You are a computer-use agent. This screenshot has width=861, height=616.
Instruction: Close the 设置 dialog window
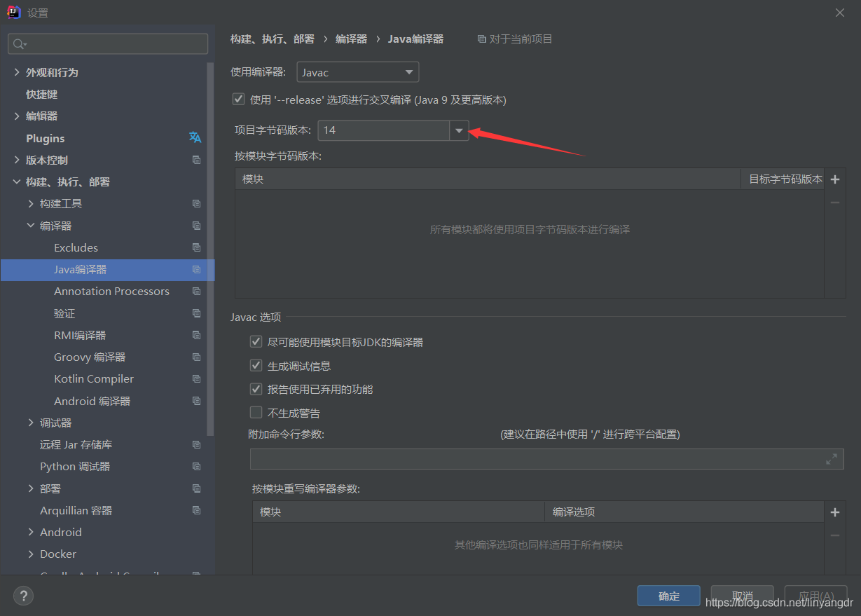(x=841, y=13)
